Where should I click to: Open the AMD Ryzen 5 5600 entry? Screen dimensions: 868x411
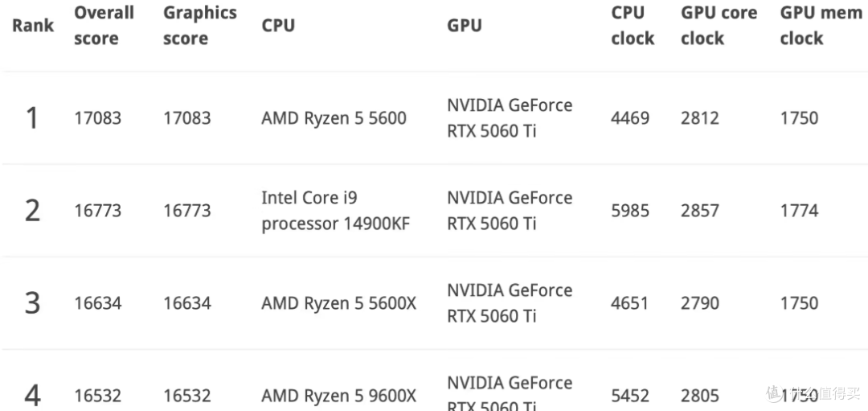point(334,118)
